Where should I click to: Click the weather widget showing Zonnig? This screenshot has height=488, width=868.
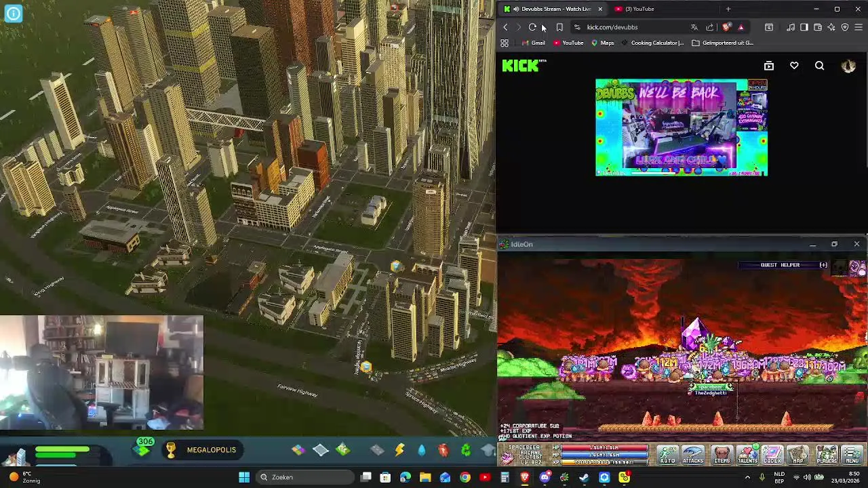(x=25, y=477)
